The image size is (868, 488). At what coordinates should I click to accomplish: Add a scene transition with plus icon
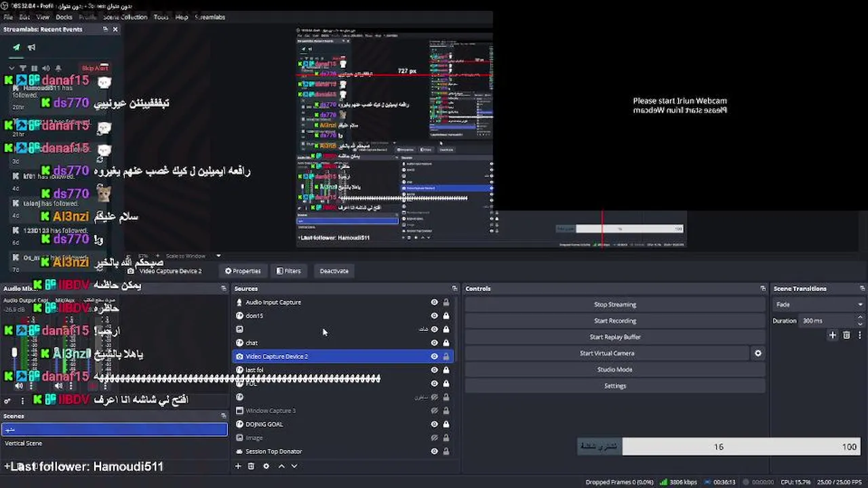click(833, 335)
